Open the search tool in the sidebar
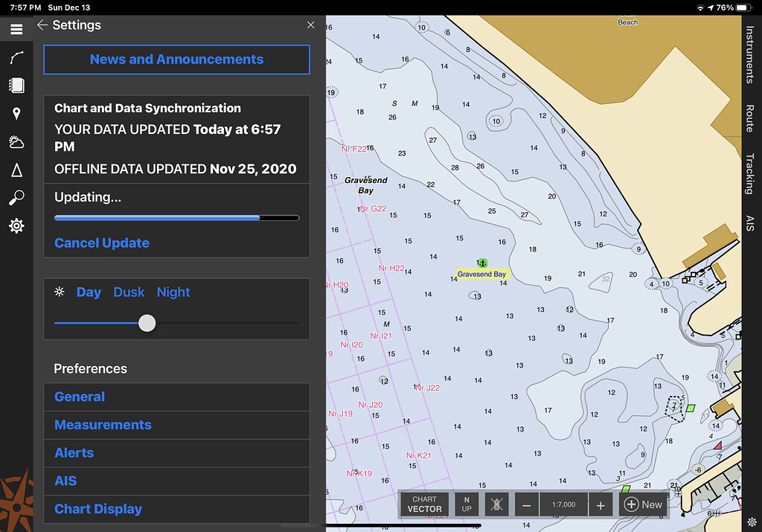Viewport: 762px width, 532px height. (16, 197)
